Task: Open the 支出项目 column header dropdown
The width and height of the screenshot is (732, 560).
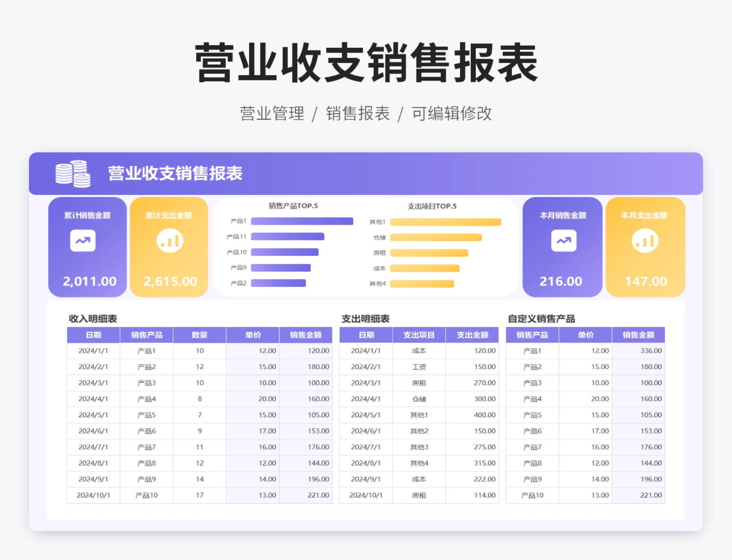Action: click(x=419, y=335)
